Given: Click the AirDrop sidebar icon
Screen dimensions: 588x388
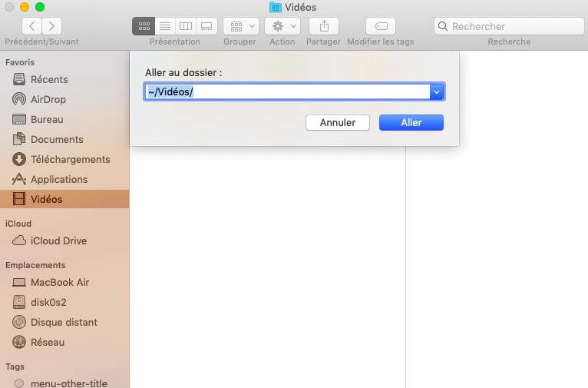Looking at the screenshot, I should [19, 99].
